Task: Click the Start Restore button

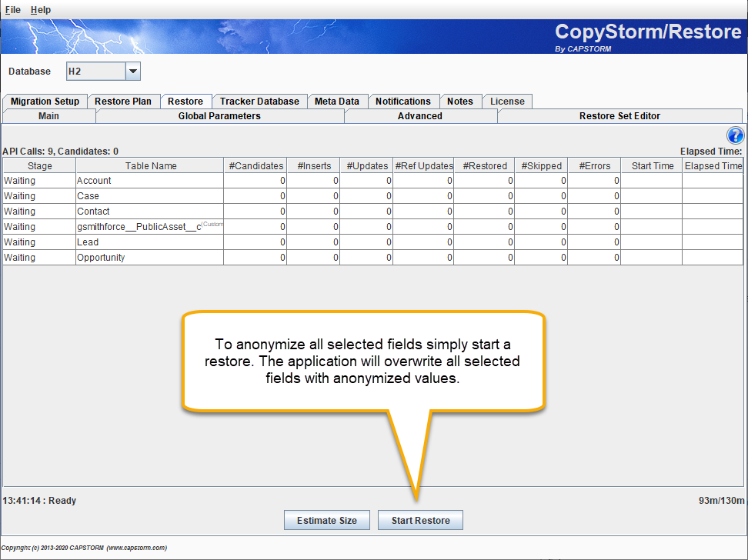Action: (x=421, y=521)
